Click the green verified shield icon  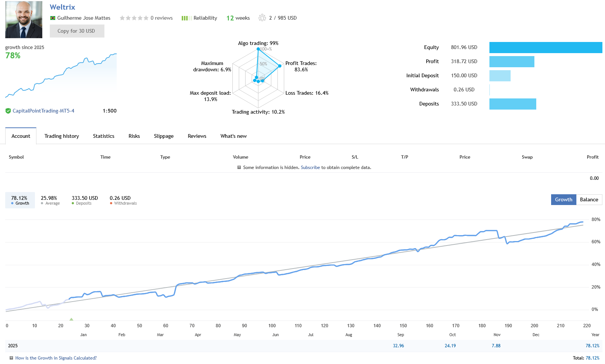(8, 111)
